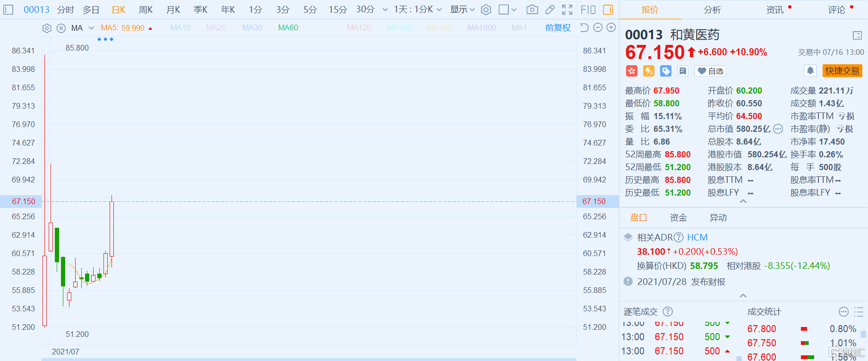
Task: Click the bookmark note badge icon
Action: pos(683,71)
